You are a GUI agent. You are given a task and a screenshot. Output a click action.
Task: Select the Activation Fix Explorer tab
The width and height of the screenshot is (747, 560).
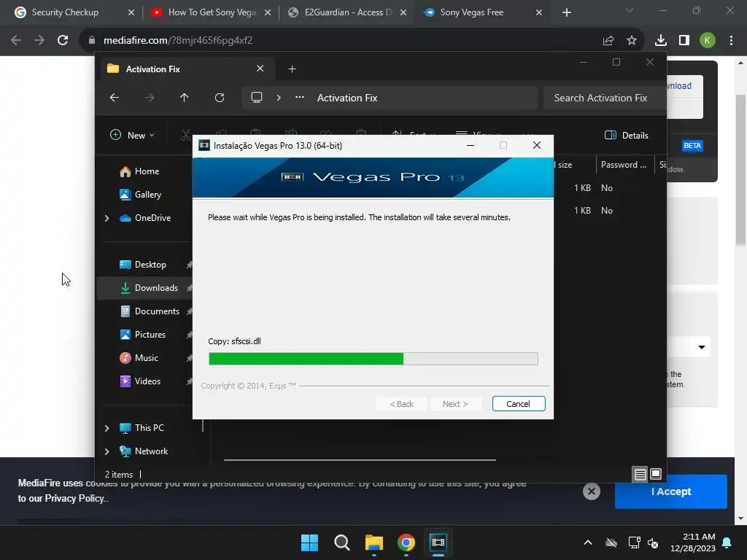[x=186, y=69]
